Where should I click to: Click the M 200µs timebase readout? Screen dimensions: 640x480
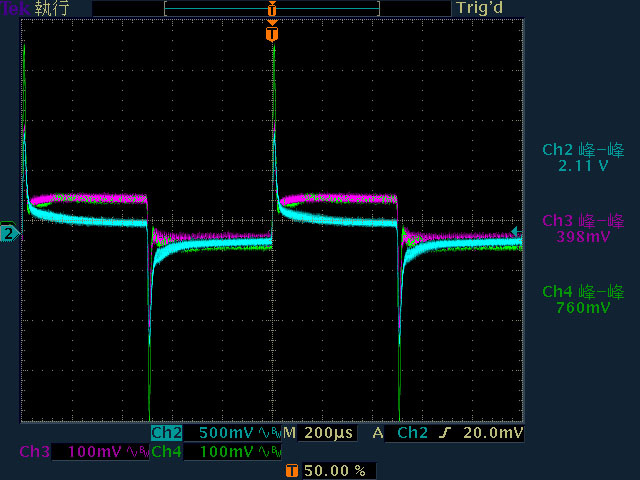tap(319, 433)
